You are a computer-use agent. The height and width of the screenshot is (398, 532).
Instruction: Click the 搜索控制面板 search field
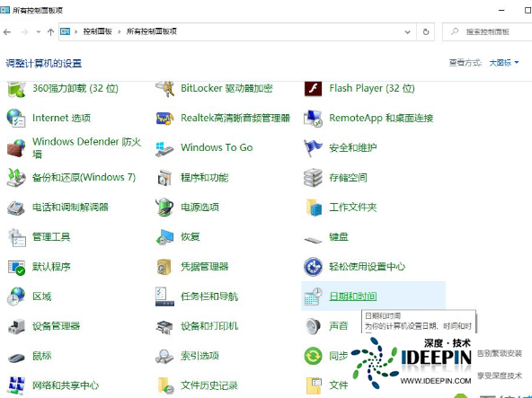[487, 32]
